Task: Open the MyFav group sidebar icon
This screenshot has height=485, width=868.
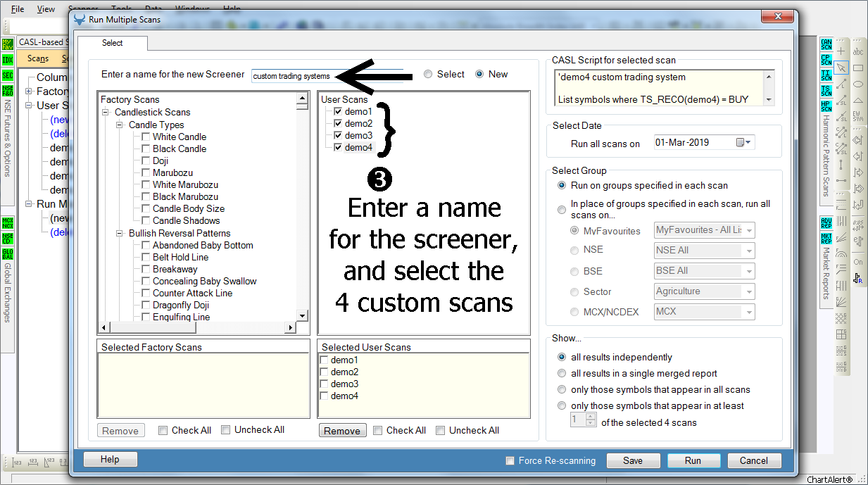Action: click(8, 44)
